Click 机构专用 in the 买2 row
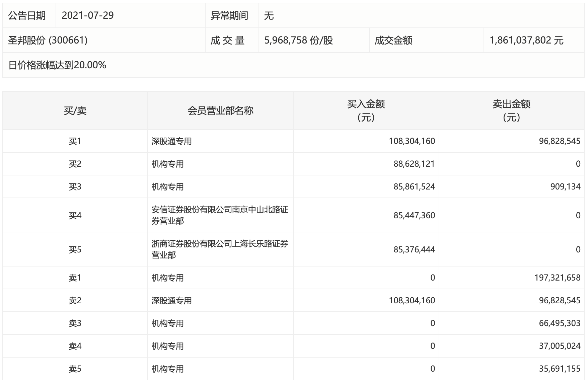588x381 pixels. (x=167, y=164)
